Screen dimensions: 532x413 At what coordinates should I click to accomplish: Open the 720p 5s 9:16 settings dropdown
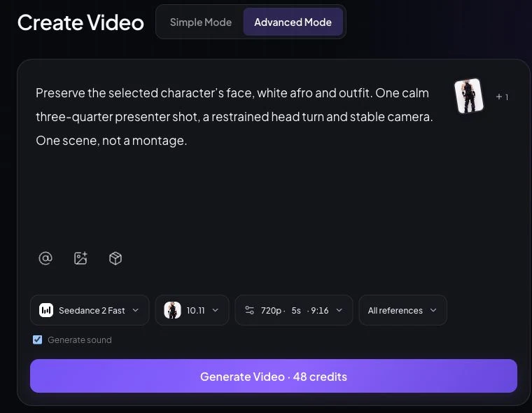tap(294, 310)
